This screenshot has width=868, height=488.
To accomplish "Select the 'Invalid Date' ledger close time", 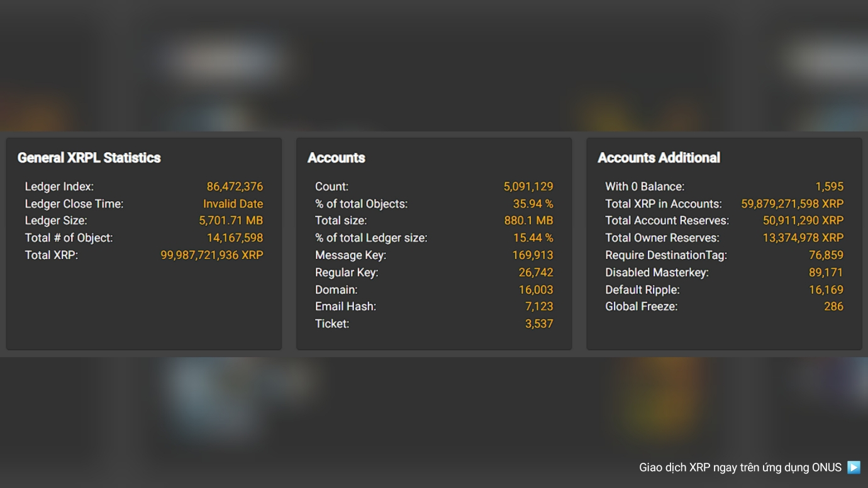I will [233, 204].
